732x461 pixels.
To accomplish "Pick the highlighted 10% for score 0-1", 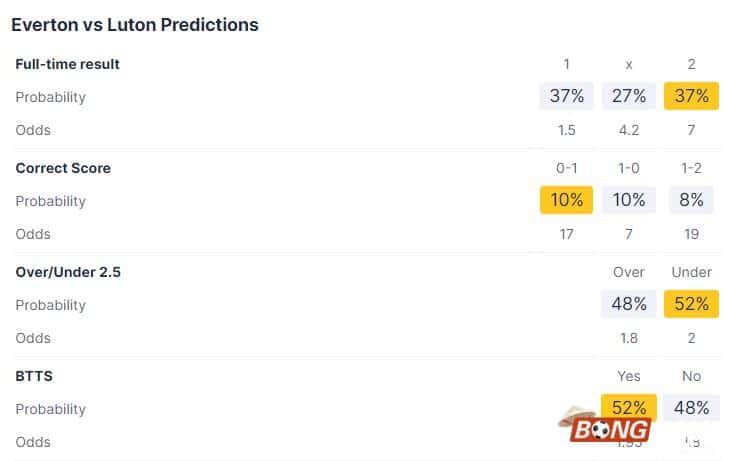I will [566, 201].
